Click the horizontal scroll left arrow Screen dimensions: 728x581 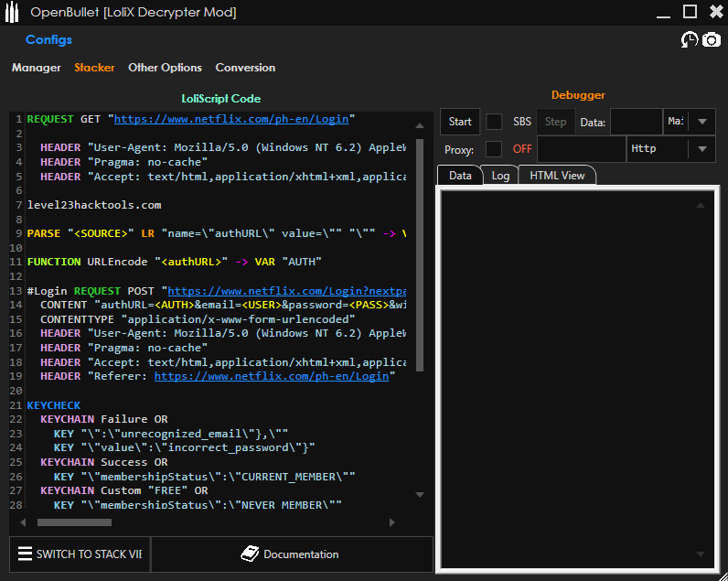[23, 522]
